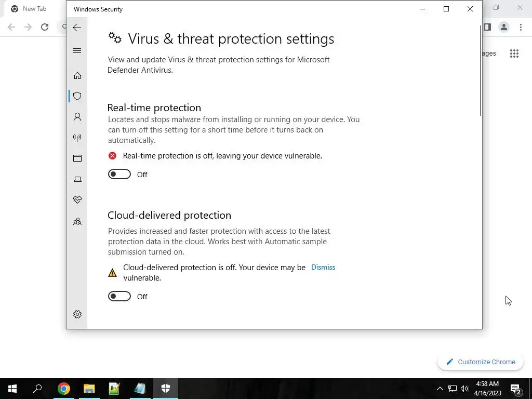Open network status tray icon
Screen dimensions: 532x399
click(453, 389)
